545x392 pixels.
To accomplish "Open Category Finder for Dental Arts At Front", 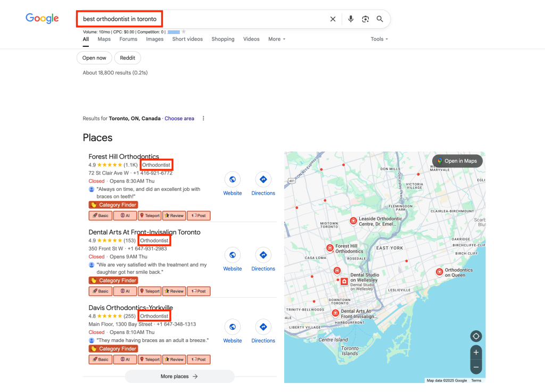I will point(113,280).
